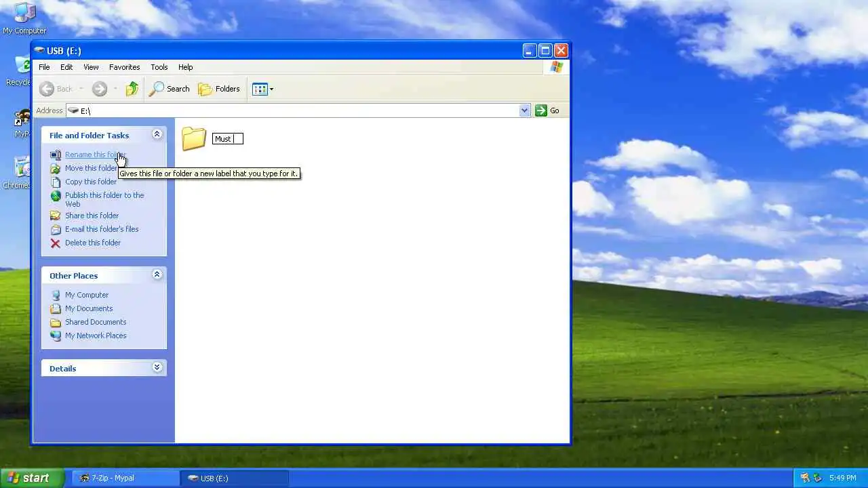Click the Forward arrow button
This screenshot has height=488, width=868.
point(100,89)
